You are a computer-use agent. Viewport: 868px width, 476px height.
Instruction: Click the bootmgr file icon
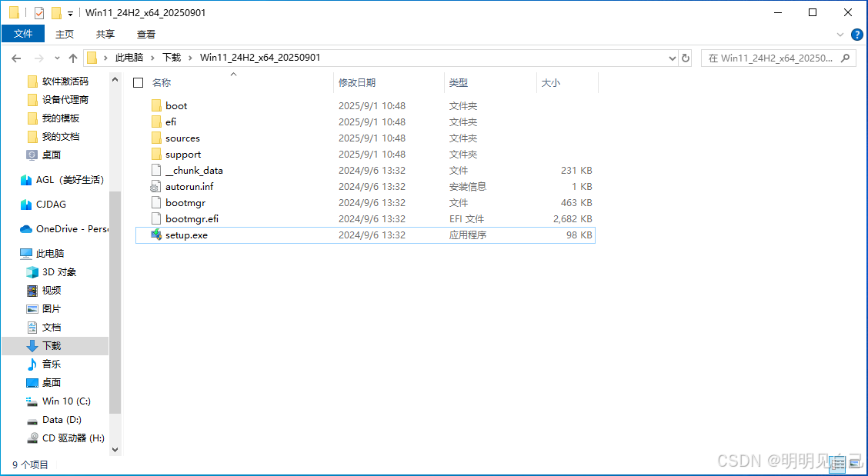coord(156,202)
